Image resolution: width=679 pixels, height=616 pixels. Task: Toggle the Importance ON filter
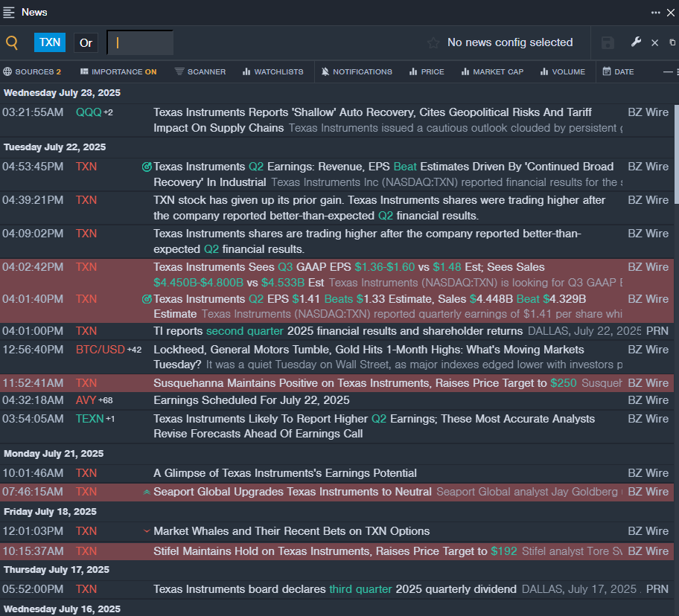[118, 72]
